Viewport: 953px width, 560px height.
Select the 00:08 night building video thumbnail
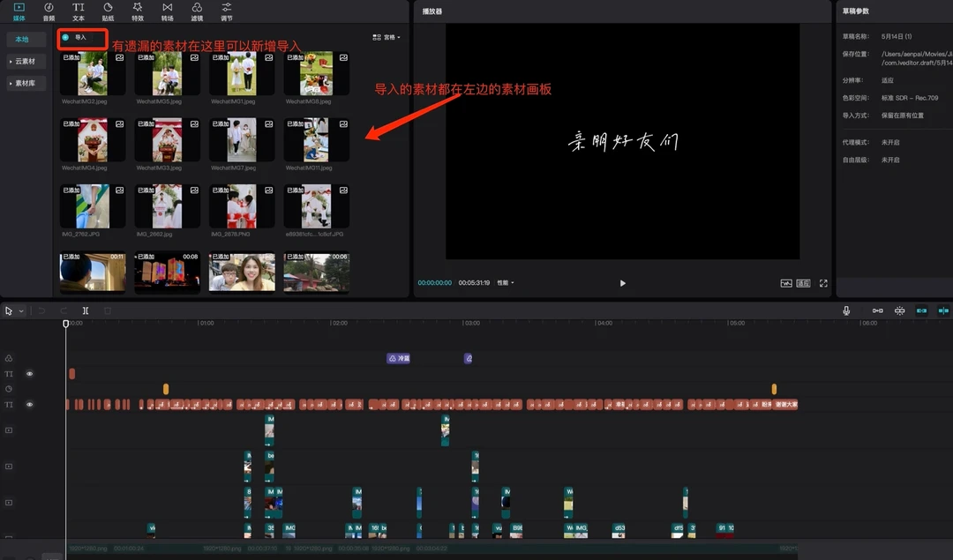coord(167,273)
